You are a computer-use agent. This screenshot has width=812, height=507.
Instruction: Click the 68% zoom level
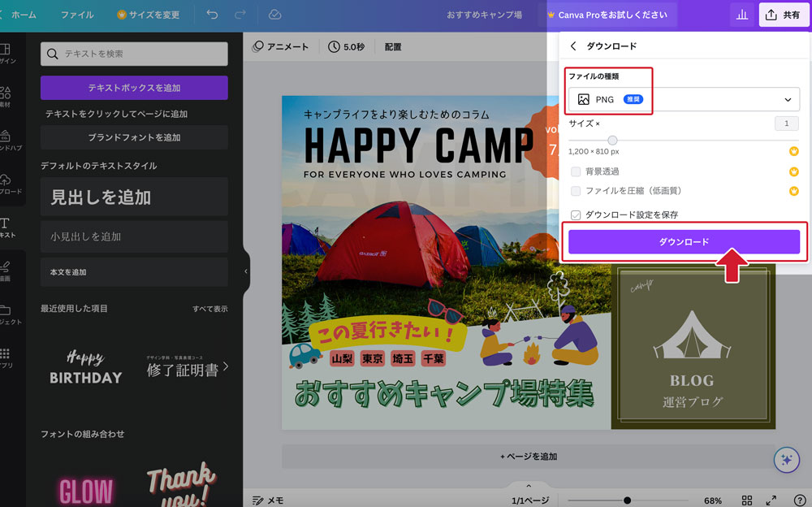coord(713,500)
